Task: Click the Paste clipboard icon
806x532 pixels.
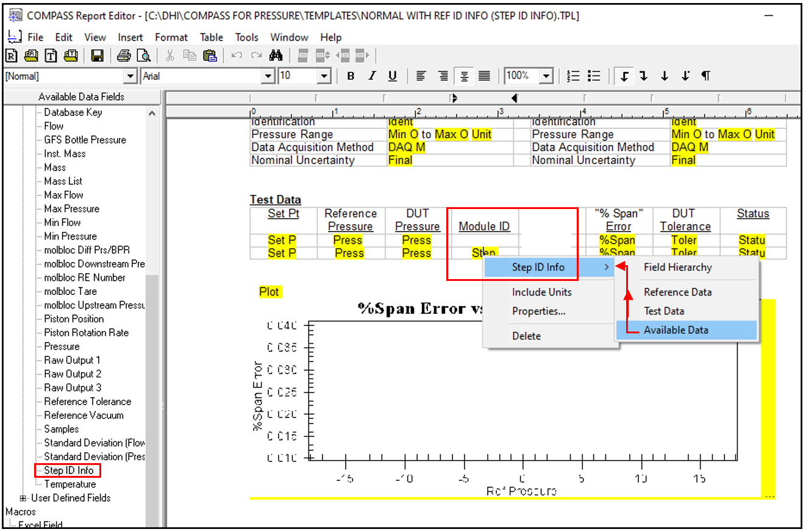Action: pyautogui.click(x=210, y=56)
